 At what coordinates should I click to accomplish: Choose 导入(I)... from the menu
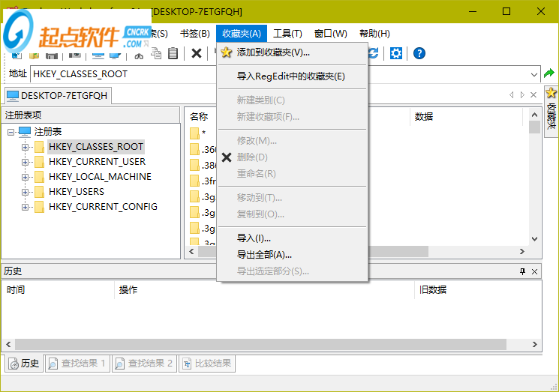[x=293, y=238]
